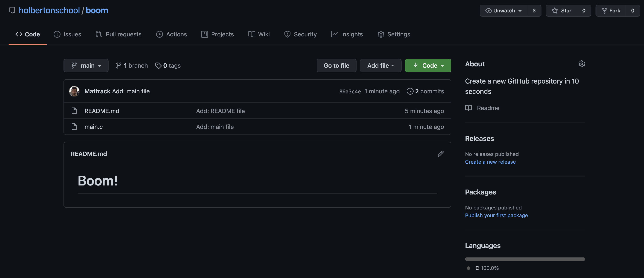Screen dimensions: 644x278
Task: Edit README with the pencil icon
Action: click(440, 154)
